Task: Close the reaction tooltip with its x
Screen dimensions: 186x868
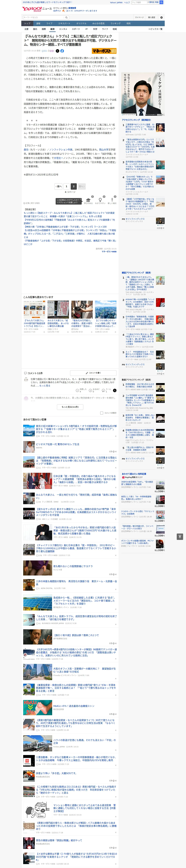Action: click(x=80, y=199)
